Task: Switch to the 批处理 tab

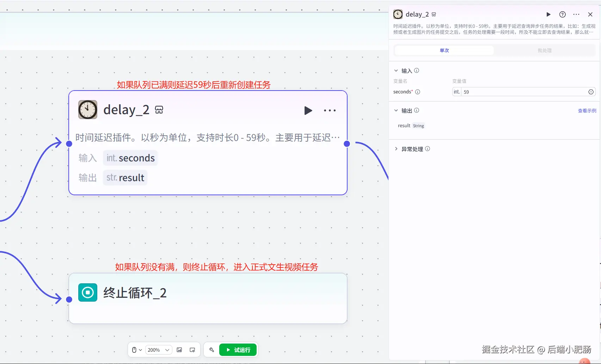Action: 545,50
